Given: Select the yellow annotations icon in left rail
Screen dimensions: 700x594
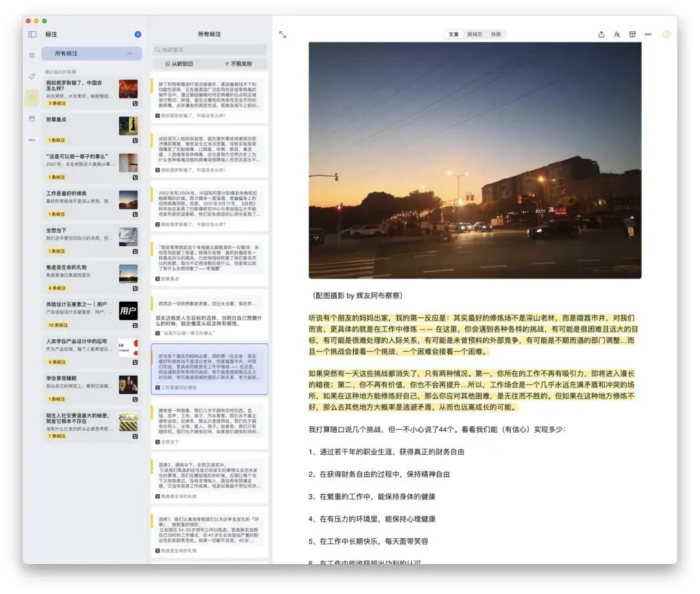Looking at the screenshot, I should 32,97.
